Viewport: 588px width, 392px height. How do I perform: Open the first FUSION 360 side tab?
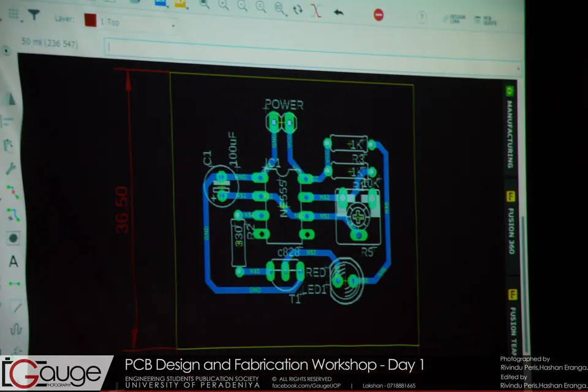[x=511, y=223]
